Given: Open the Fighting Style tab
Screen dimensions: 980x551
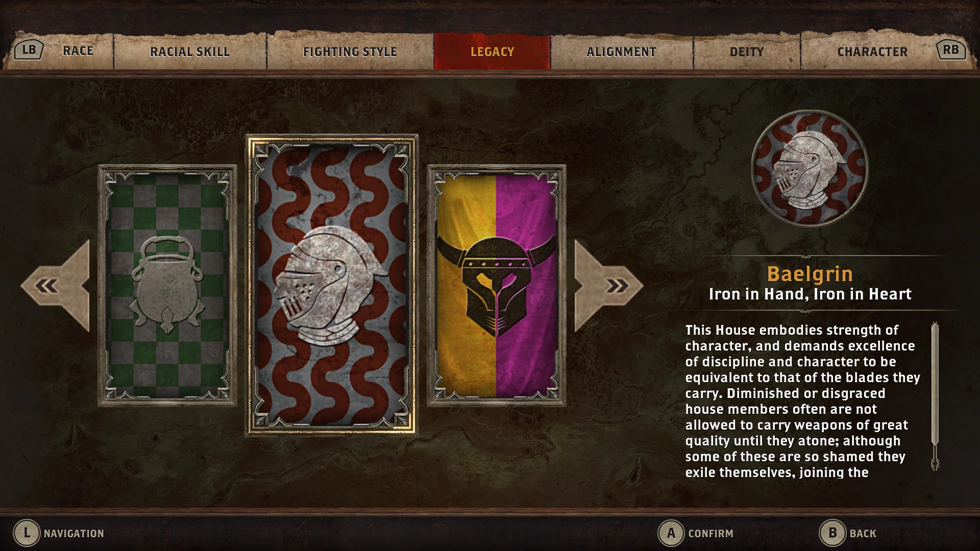Looking at the screenshot, I should [350, 52].
